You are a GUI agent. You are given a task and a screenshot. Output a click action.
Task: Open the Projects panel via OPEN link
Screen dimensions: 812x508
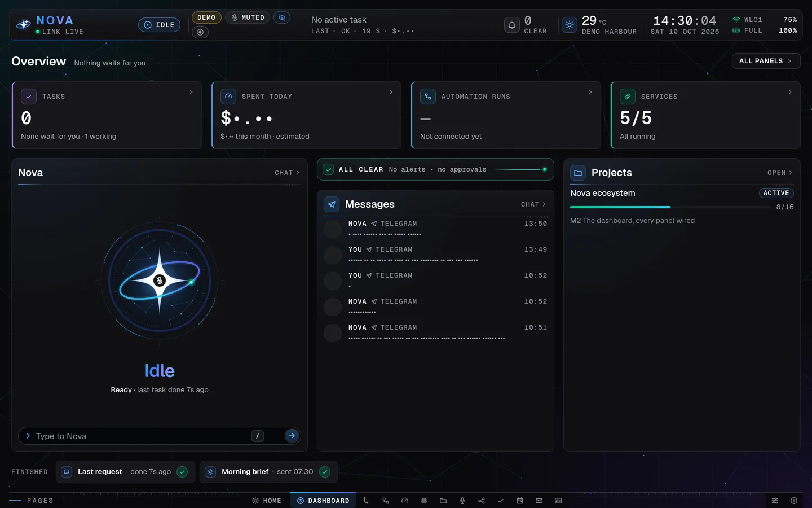780,173
